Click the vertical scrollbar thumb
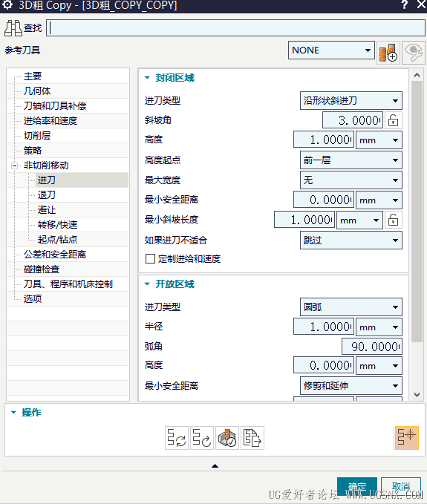Viewport: 427px width, 504px height. (x=417, y=212)
